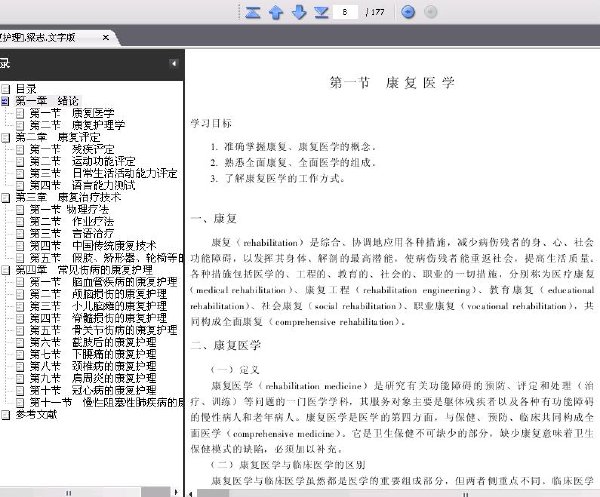Click subsection (二) 康复医学与临床医学的区别
Viewport: 600px width, 497px height.
tap(288, 465)
